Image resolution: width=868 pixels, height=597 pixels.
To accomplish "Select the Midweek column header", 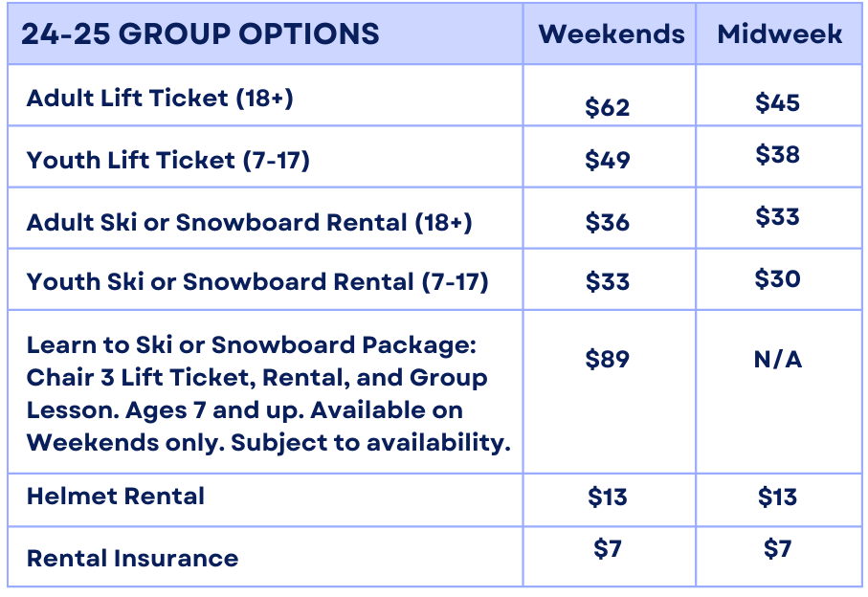I will [779, 34].
